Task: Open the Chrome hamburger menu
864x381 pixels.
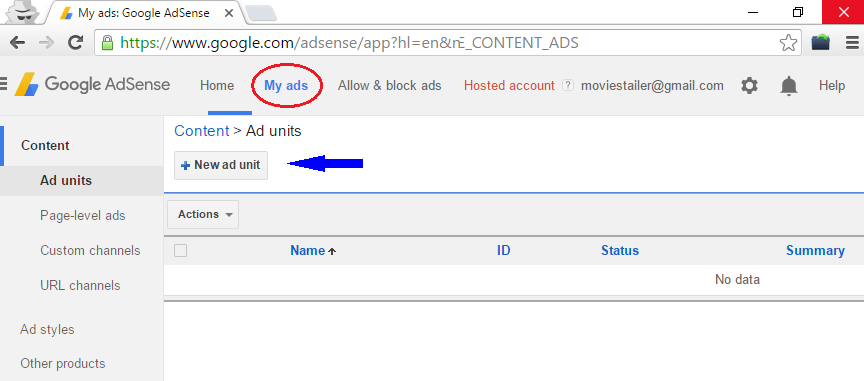Action: tap(852, 42)
